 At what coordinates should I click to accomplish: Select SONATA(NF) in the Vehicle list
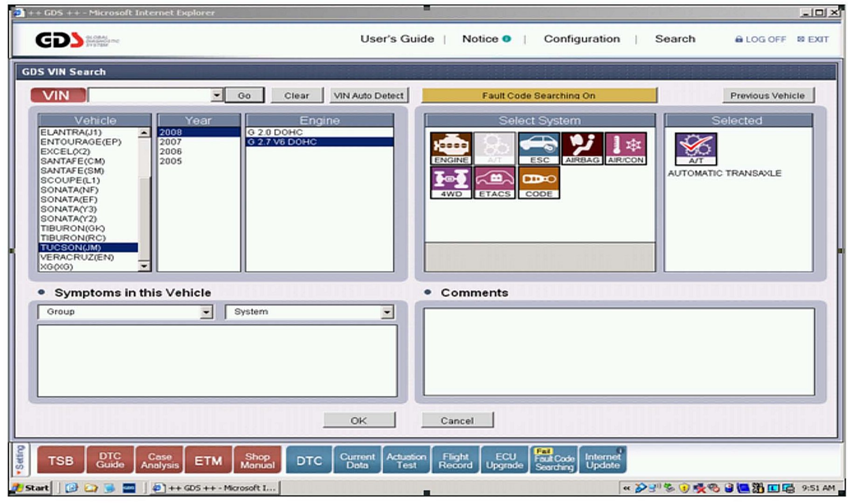point(69,190)
